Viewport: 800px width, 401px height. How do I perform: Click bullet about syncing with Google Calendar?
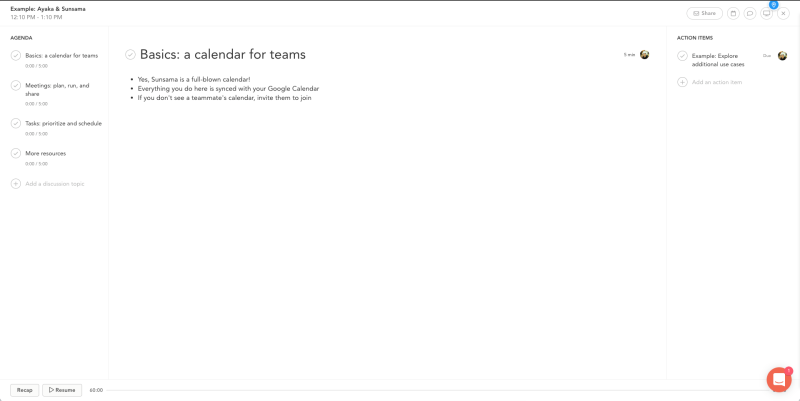point(228,89)
